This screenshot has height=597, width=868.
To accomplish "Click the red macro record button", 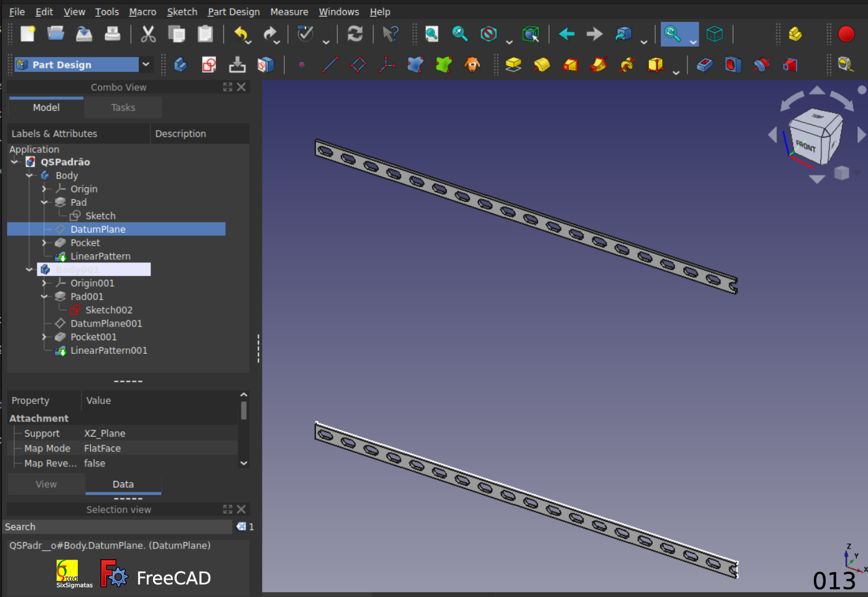I will (846, 34).
